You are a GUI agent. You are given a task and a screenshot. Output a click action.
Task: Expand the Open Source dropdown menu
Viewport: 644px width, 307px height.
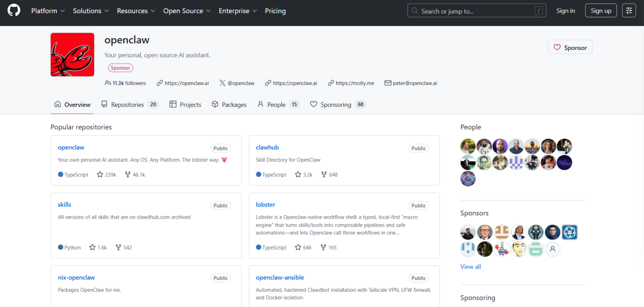[186, 11]
